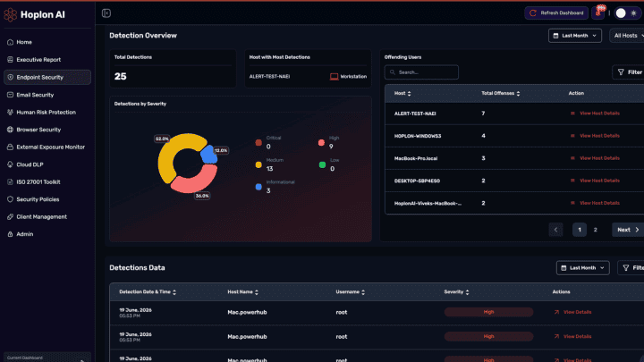This screenshot has width=644, height=362.
Task: Open the notifications bell icon
Action: [x=598, y=13]
